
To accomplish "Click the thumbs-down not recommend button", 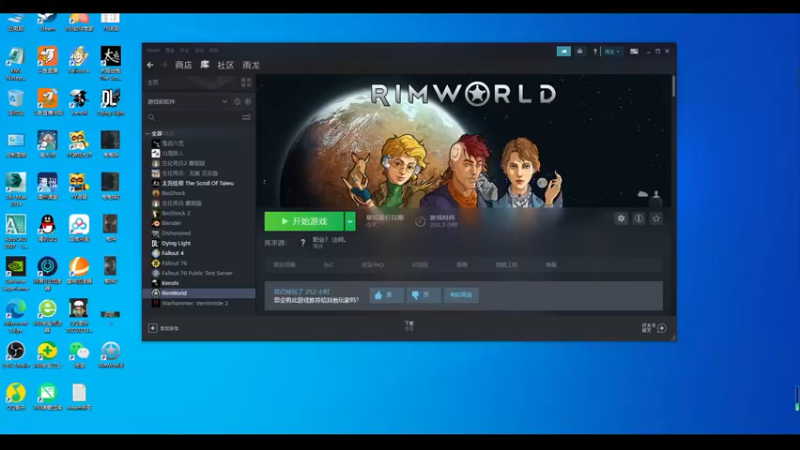I will 423,295.
